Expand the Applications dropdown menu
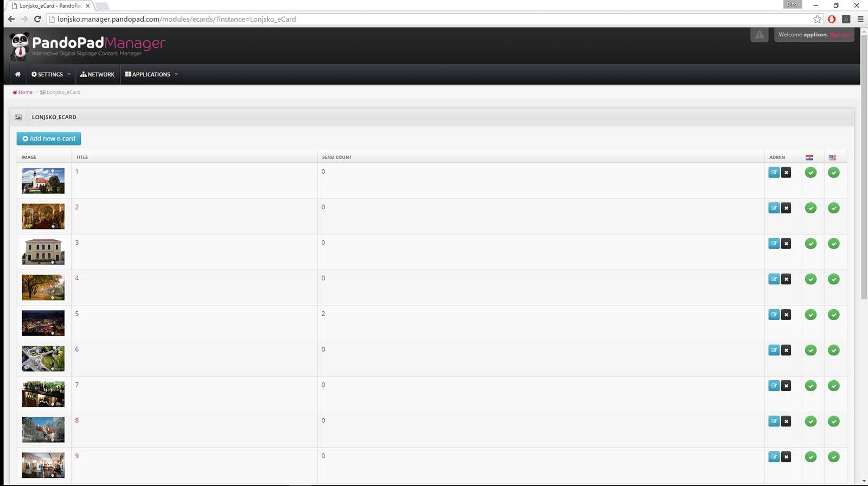The width and height of the screenshot is (868, 486). (151, 74)
